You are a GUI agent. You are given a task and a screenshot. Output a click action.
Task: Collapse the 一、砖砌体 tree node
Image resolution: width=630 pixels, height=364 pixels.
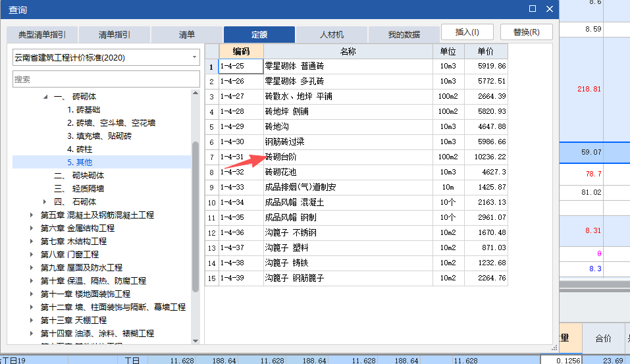(45, 96)
